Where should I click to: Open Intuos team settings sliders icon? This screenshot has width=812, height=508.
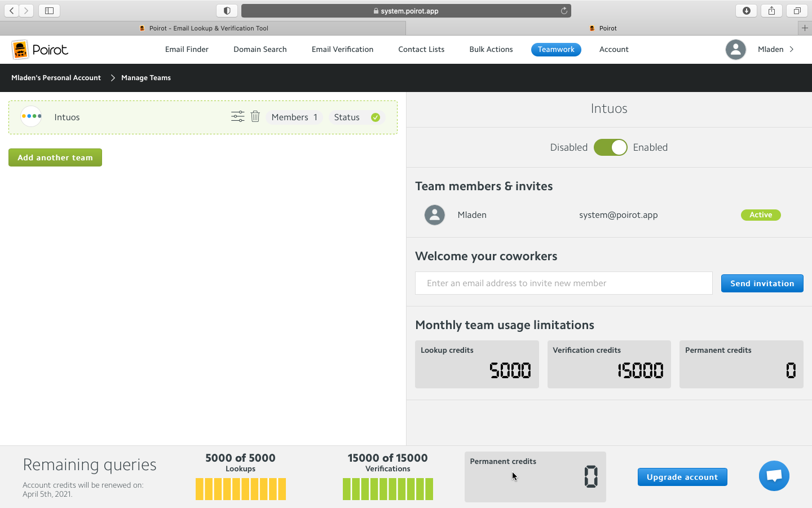237,116
